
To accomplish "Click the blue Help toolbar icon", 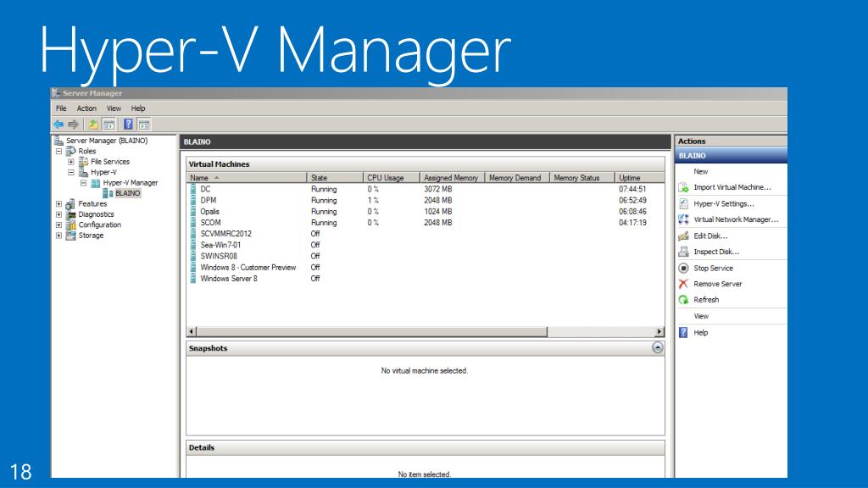I will pos(128,125).
